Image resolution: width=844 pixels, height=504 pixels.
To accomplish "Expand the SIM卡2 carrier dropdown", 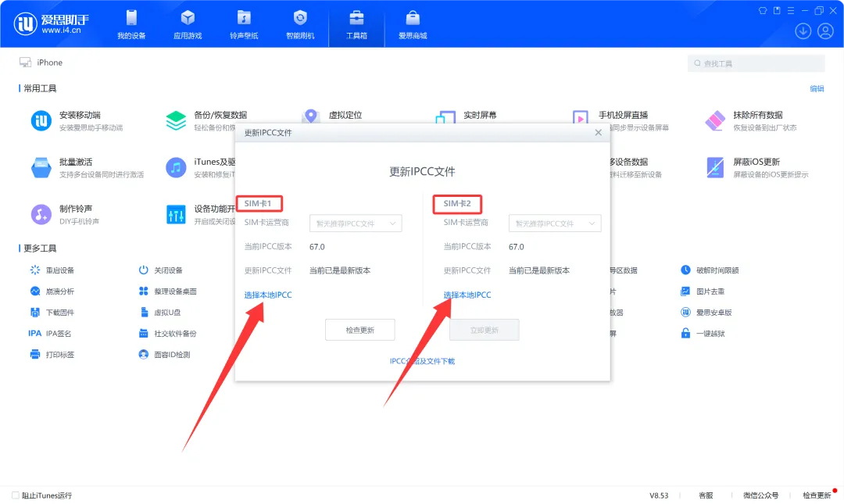I will [x=555, y=223].
